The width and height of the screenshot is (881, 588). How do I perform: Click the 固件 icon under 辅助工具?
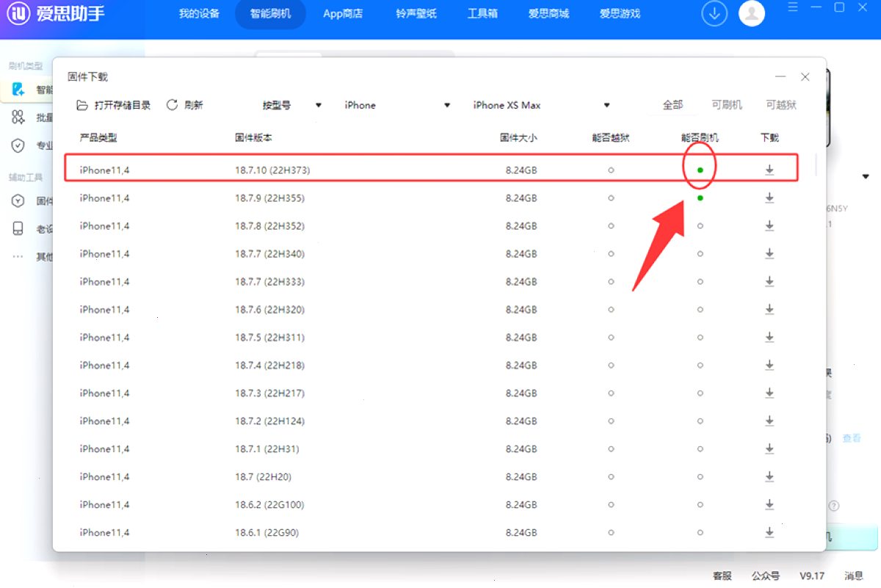(18, 201)
